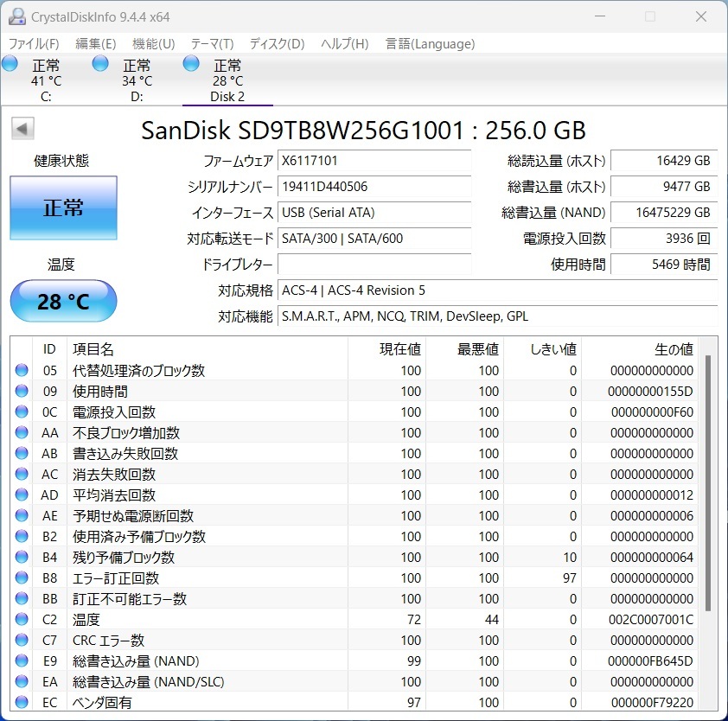Open the ヘルプ(H) menu
The image size is (728, 721).
pyautogui.click(x=344, y=44)
